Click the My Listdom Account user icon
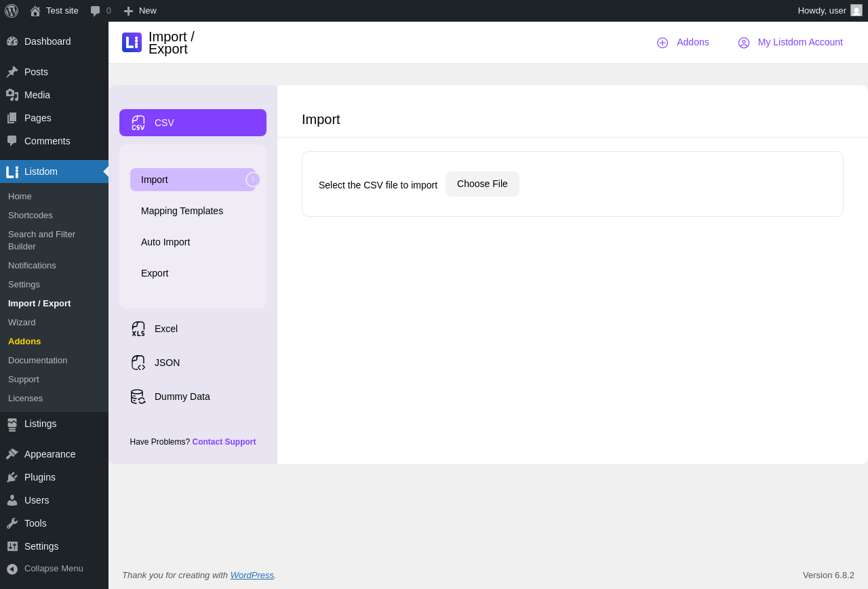Viewport: 868px width, 589px height. coord(744,43)
